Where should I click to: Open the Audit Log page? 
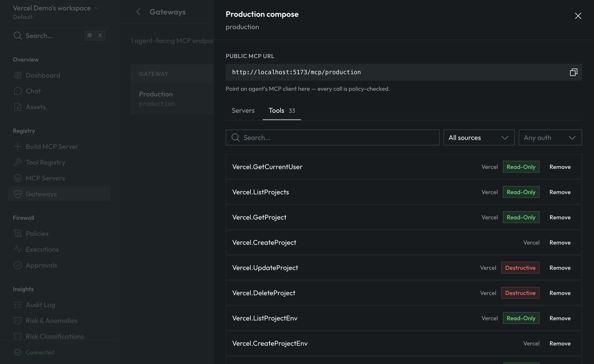point(59,305)
